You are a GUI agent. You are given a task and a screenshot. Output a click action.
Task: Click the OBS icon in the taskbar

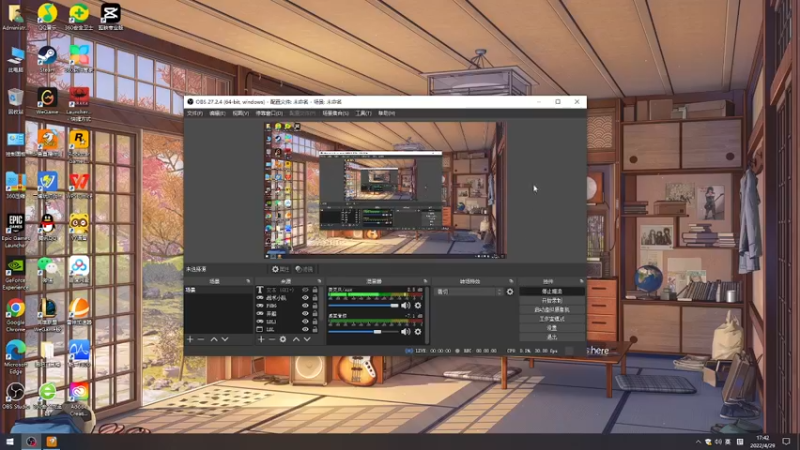pyautogui.click(x=31, y=441)
